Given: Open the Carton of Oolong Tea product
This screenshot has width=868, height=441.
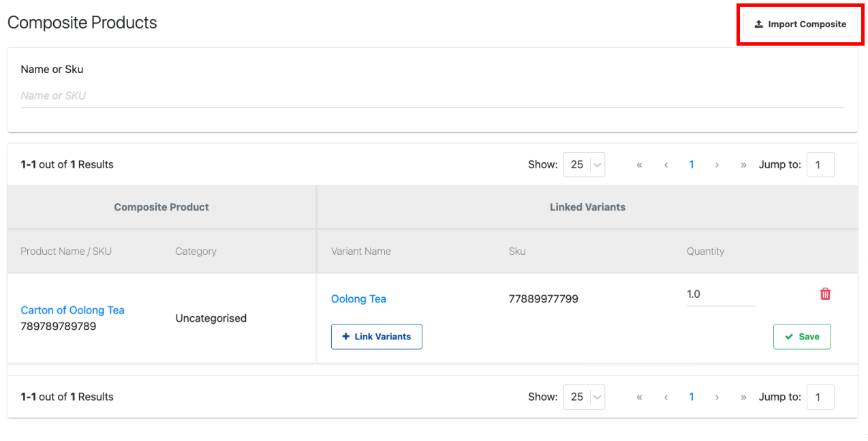Looking at the screenshot, I should coord(72,310).
